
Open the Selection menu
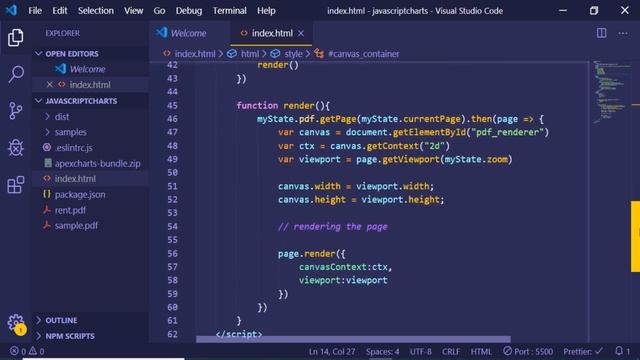(x=96, y=11)
